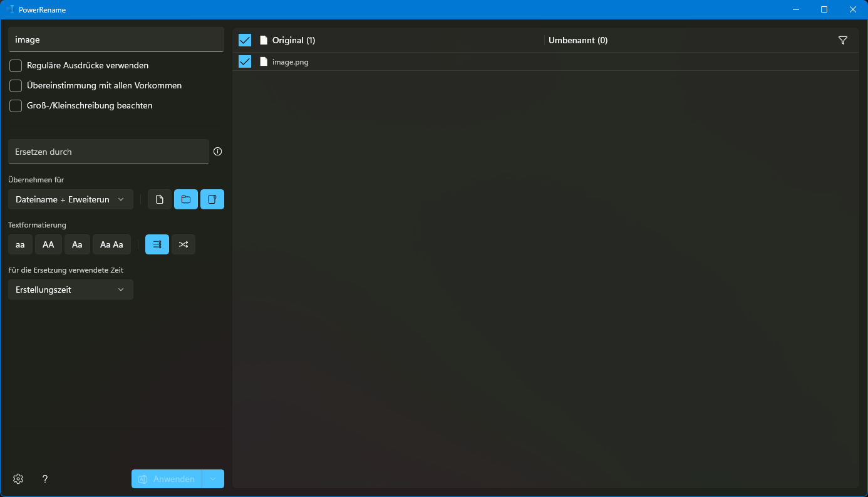Toggle the include files icon button
868x497 pixels.
click(x=160, y=199)
